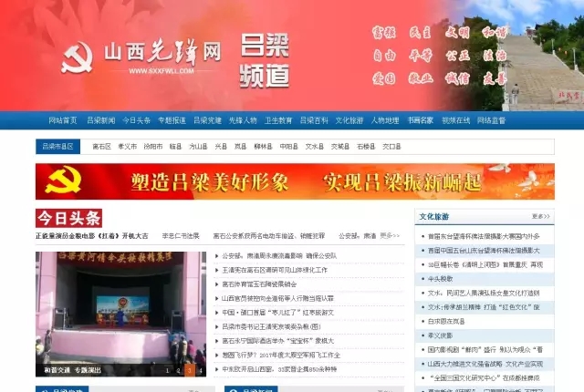
Task: Switch slideshow to slide 1
Action: pyautogui.click(x=167, y=370)
